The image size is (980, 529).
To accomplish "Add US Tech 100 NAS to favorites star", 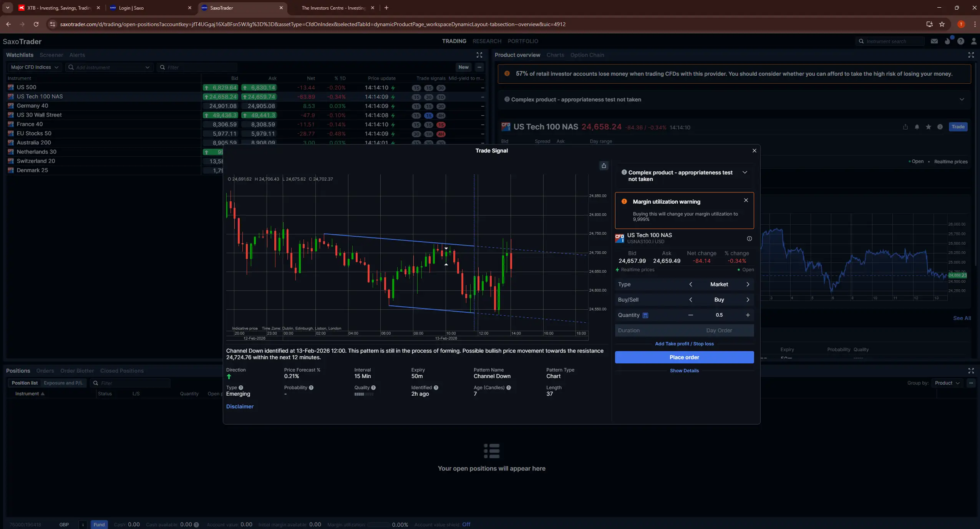I will click(928, 127).
